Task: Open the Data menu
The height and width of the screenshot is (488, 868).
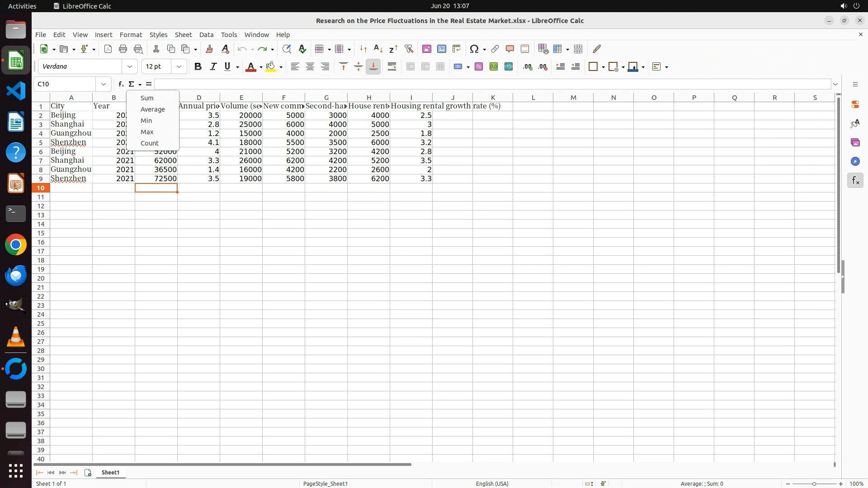Action: 206,35
